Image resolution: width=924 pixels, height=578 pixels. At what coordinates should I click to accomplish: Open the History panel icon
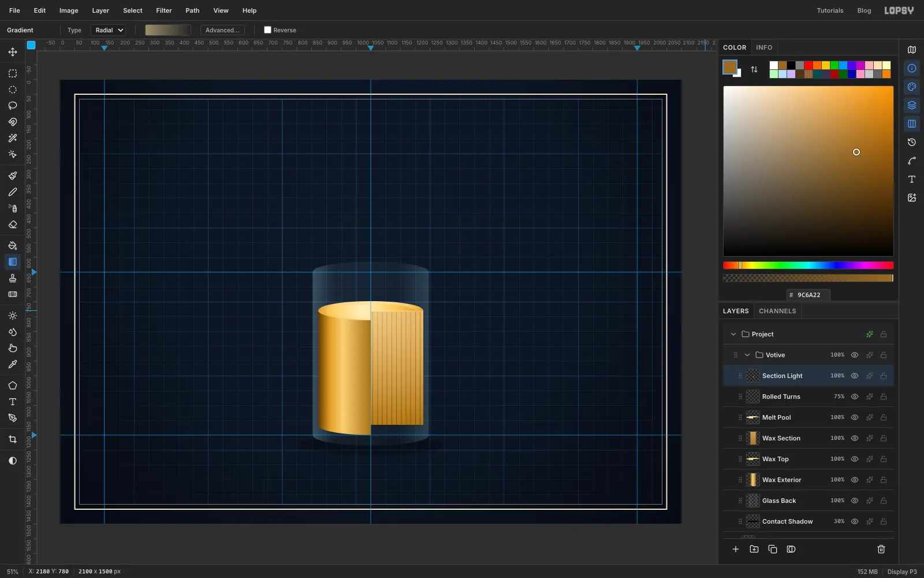[x=912, y=142]
